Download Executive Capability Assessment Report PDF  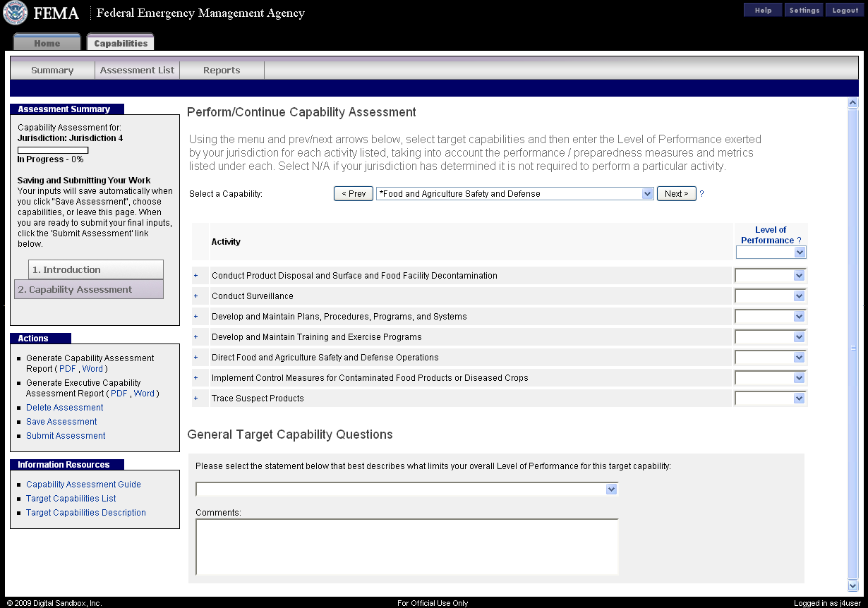pyautogui.click(x=119, y=394)
